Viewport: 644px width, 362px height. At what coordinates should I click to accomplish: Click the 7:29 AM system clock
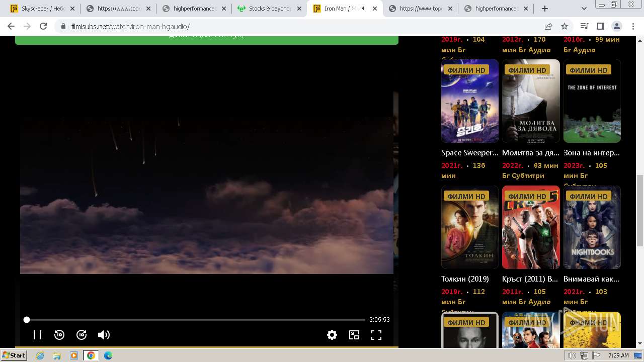point(618,355)
